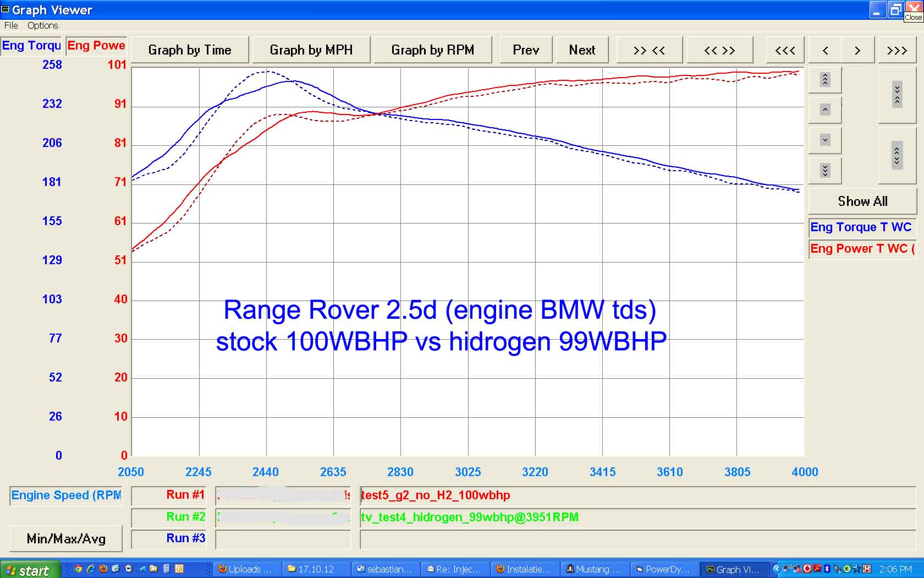Launch Windows Media Player from quick launch
The width and height of the screenshot is (924, 578).
pyautogui.click(x=128, y=569)
